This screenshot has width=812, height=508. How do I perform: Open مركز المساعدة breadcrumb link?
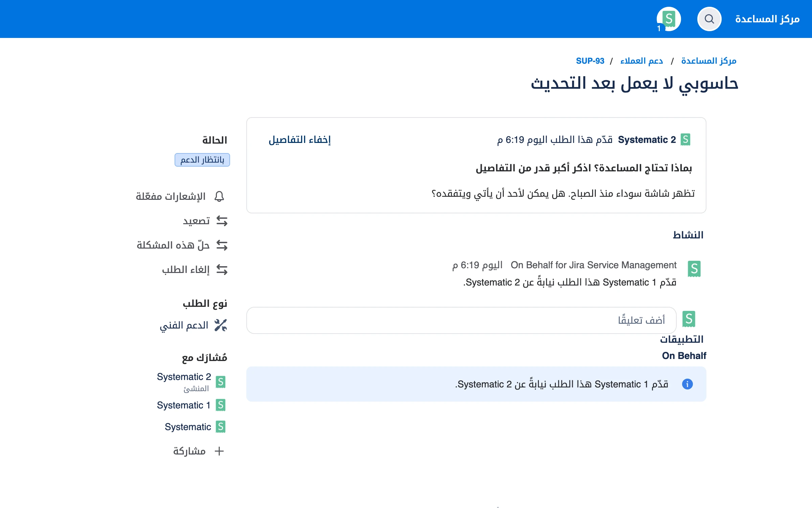pyautogui.click(x=709, y=61)
